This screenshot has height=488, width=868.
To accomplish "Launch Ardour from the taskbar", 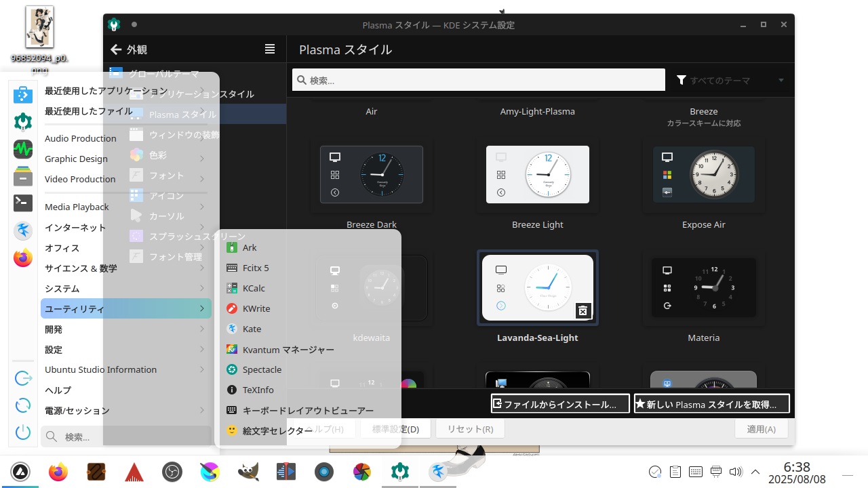I will [134, 472].
